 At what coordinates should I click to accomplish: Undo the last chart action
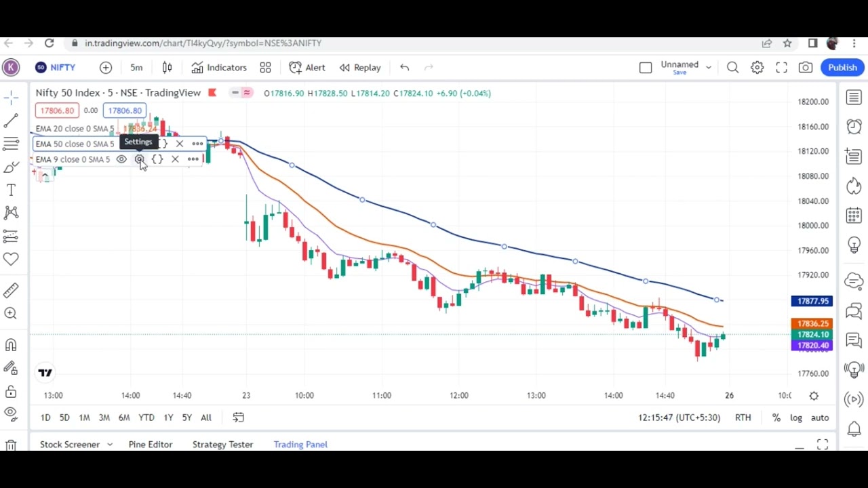pos(404,67)
